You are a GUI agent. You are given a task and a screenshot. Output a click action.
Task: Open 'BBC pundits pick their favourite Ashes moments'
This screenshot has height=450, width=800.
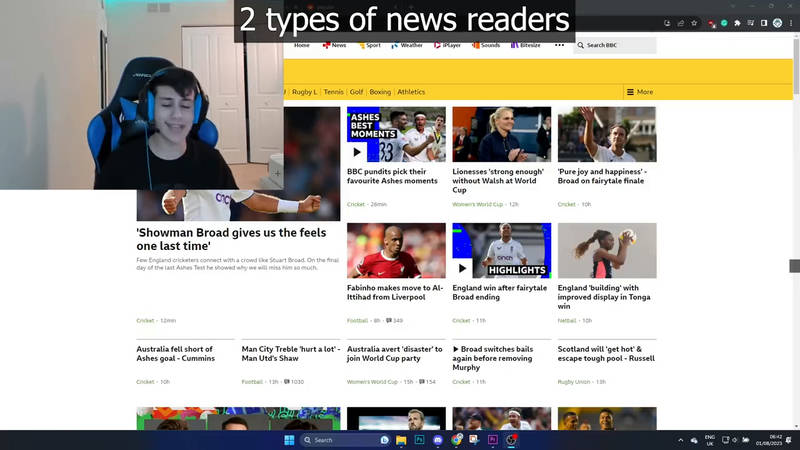[x=392, y=176]
